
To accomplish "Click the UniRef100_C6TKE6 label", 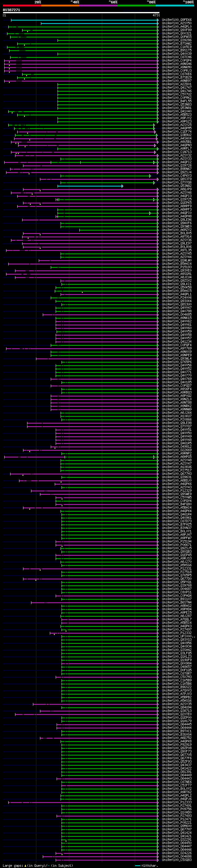I will click(177, 74).
